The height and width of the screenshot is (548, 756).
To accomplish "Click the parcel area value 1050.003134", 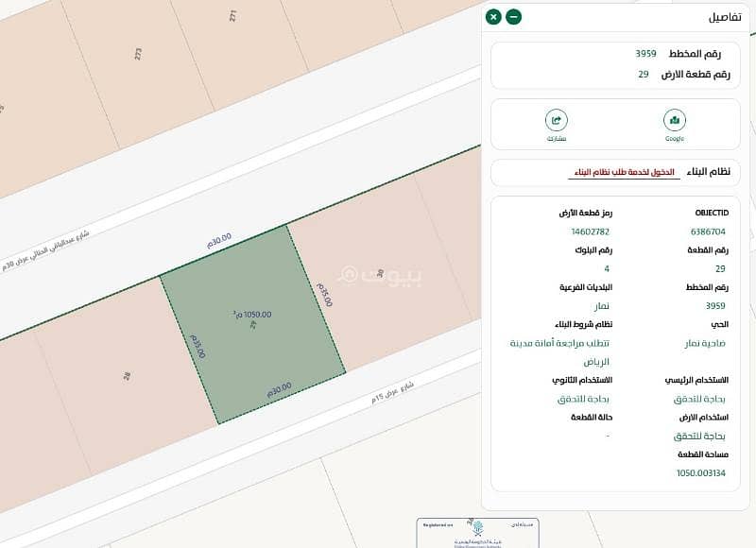I will [700, 472].
